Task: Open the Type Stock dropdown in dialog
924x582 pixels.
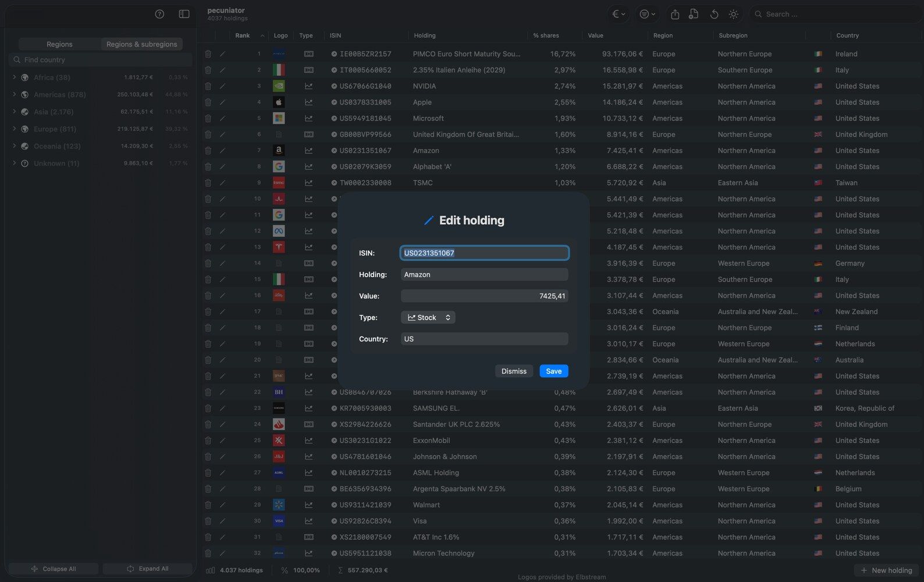Action: 428,318
